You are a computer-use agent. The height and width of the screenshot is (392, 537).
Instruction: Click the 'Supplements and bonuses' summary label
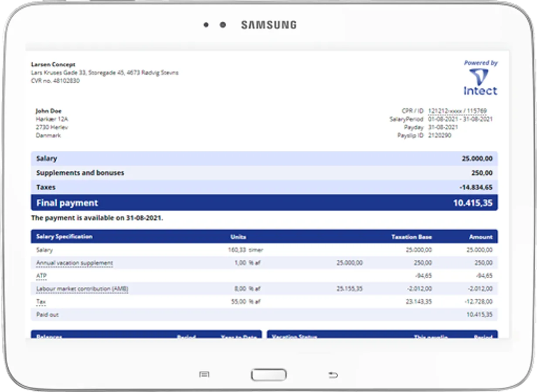(x=80, y=173)
